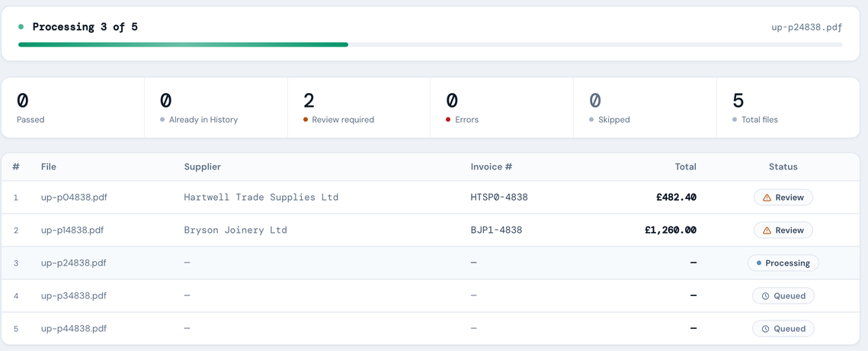Click invoice number HTSP0-4838
868x351 pixels.
click(499, 198)
